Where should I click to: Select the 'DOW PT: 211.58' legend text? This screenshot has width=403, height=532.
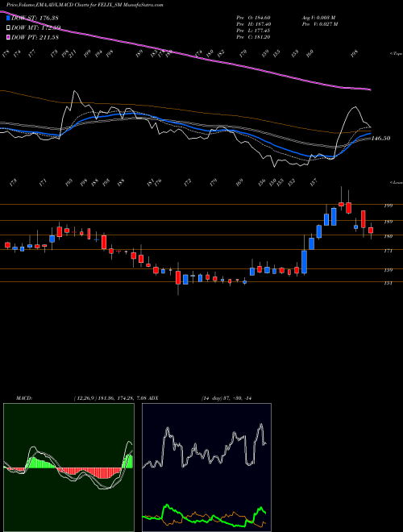pyautogui.click(x=35, y=37)
